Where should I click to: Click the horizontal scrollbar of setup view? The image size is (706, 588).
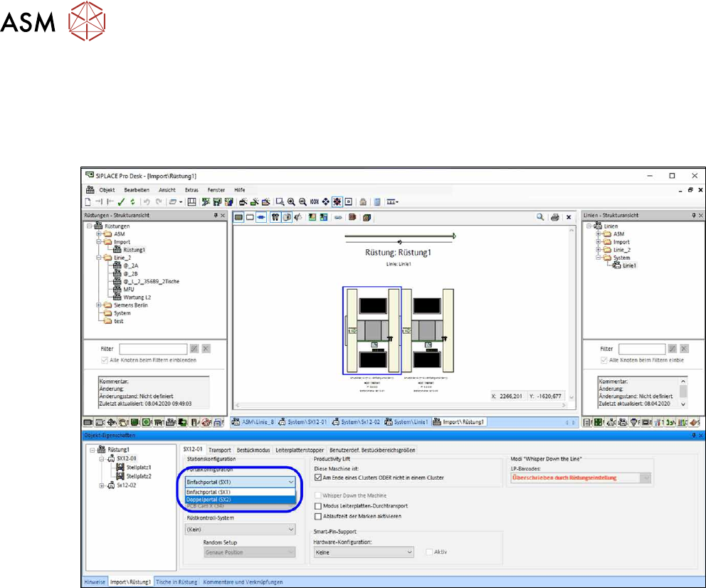click(401, 406)
